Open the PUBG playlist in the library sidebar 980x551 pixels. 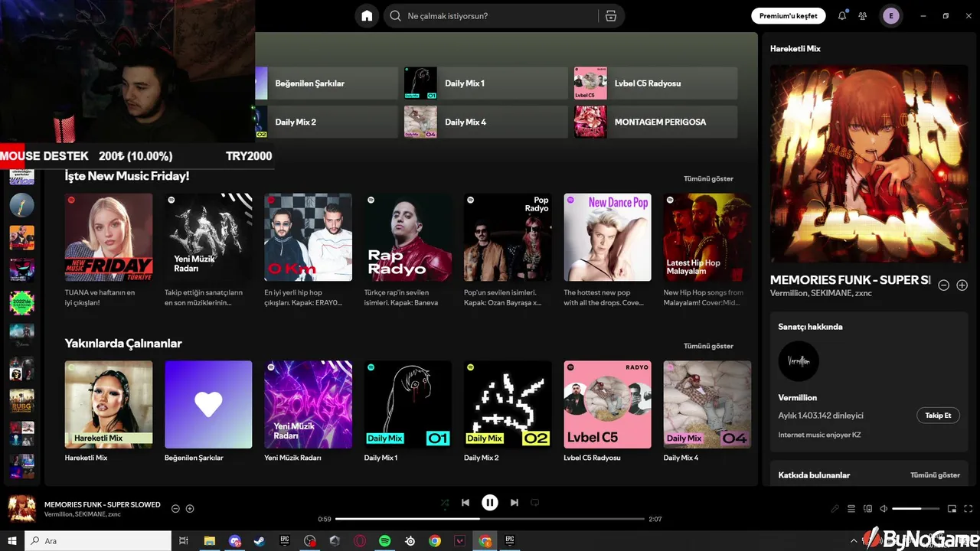(x=21, y=401)
